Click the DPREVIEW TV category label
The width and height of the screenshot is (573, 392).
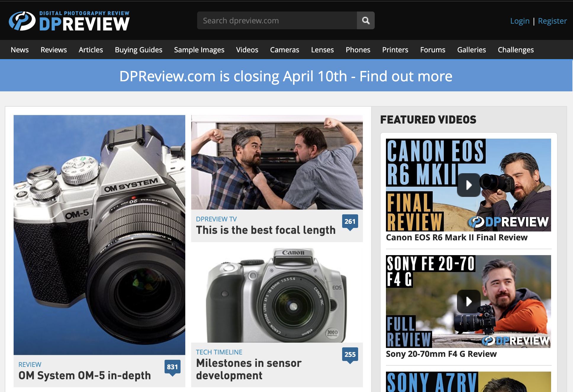coord(216,219)
